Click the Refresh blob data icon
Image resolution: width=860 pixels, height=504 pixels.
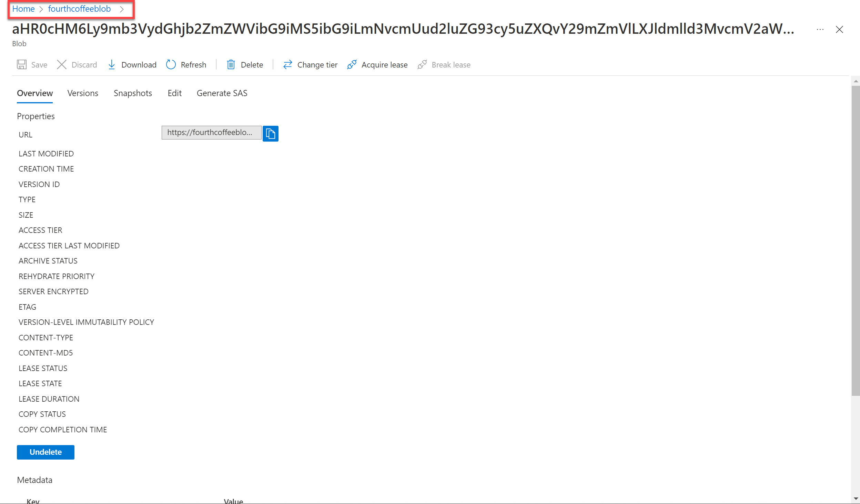(x=170, y=64)
